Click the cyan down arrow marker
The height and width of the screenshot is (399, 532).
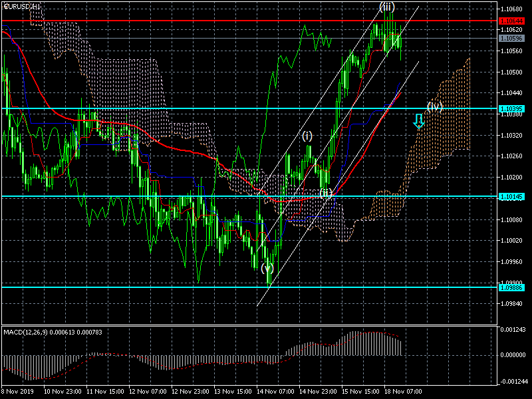click(418, 121)
